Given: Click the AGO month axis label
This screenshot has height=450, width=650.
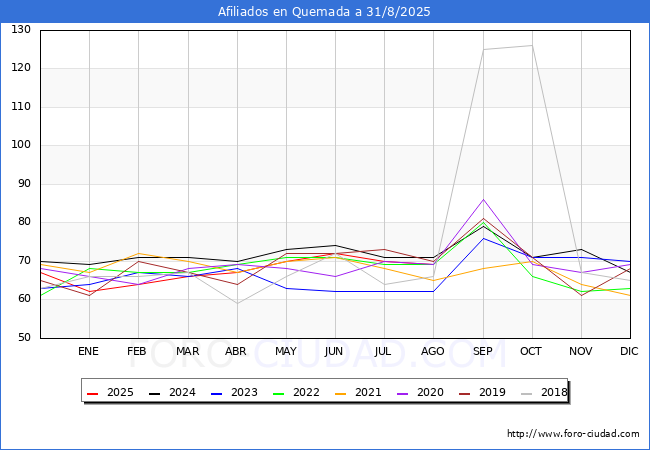Looking at the screenshot, I should 433,351.
